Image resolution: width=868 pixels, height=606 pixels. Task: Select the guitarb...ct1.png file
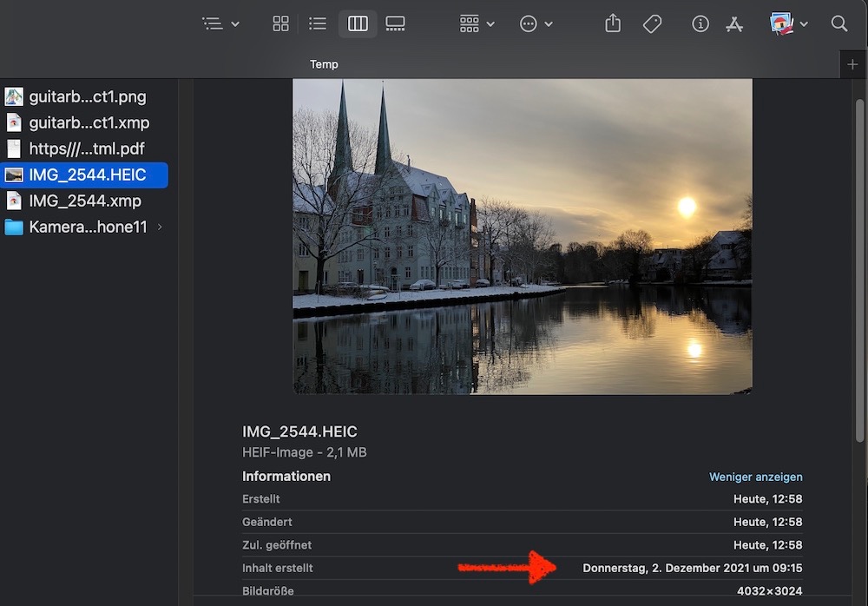(x=87, y=96)
